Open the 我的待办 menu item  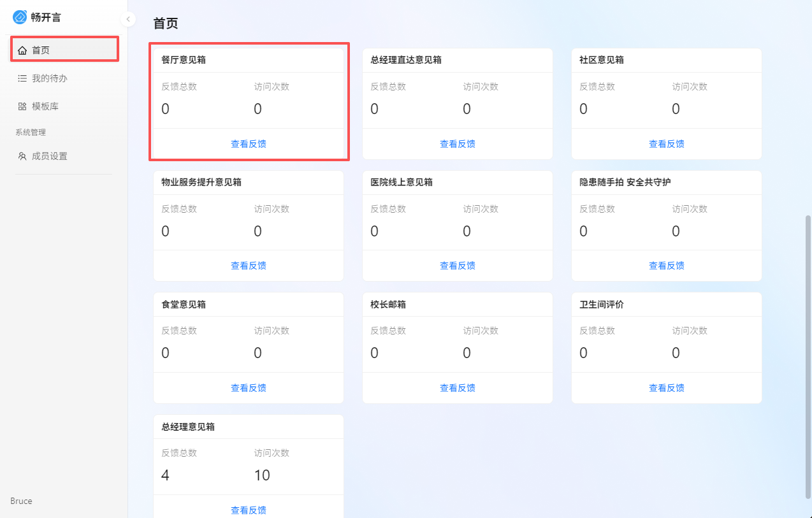50,78
